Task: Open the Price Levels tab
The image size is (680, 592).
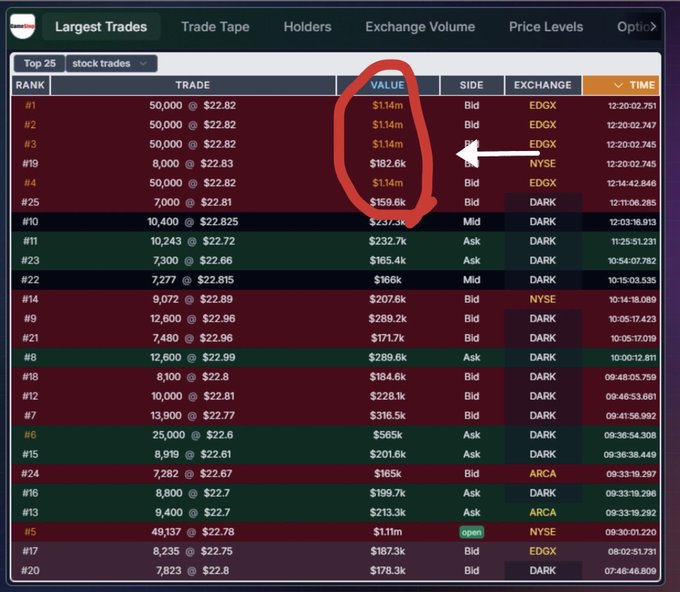Action: pyautogui.click(x=546, y=27)
